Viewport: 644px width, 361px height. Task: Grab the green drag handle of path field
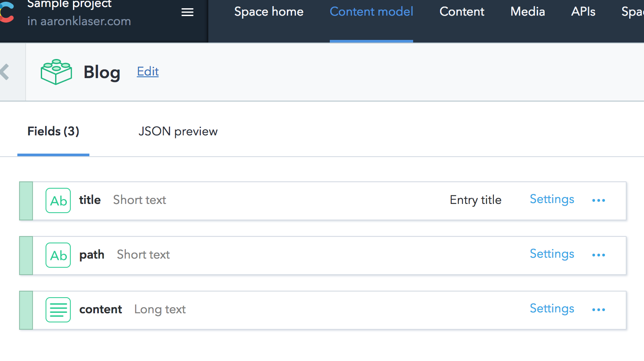tap(26, 256)
